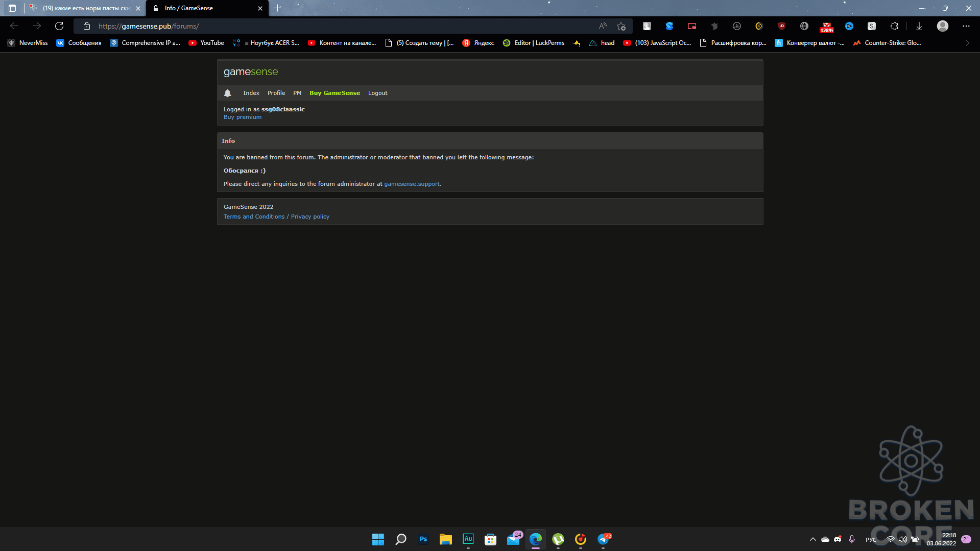Expand the bookmarks bar overflow chevron

[967, 43]
